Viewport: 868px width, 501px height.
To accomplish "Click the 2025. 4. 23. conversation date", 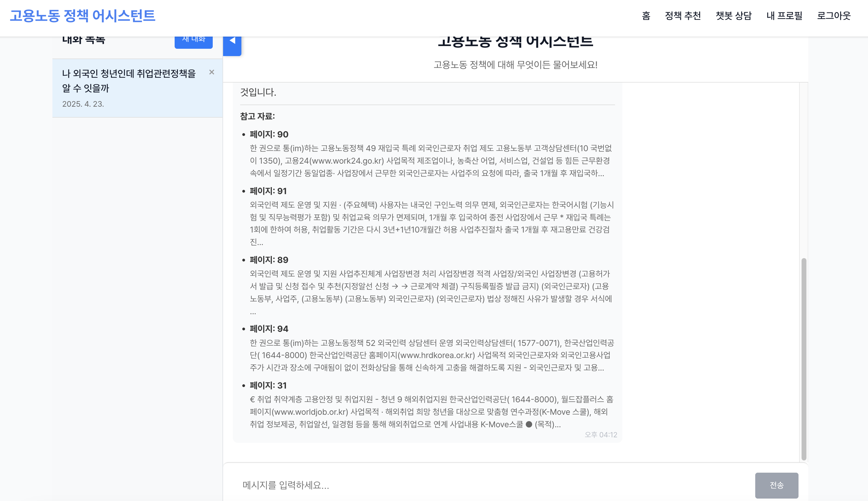I will coord(83,104).
